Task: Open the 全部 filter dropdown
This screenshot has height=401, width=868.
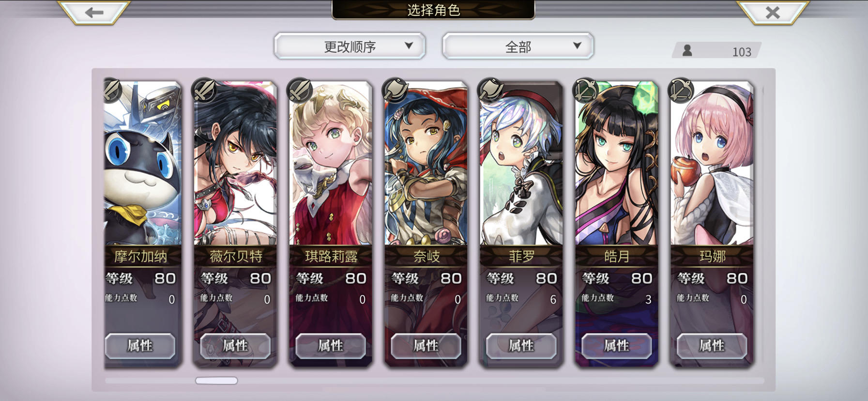Action: click(x=518, y=46)
